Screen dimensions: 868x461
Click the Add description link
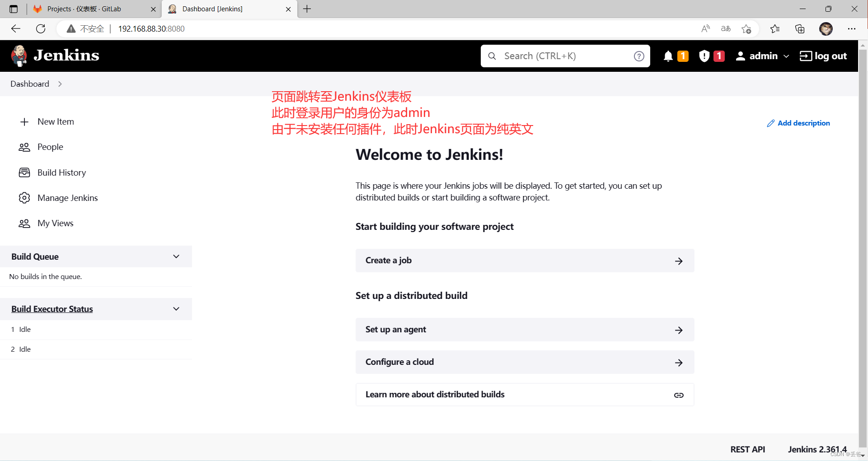coord(798,123)
